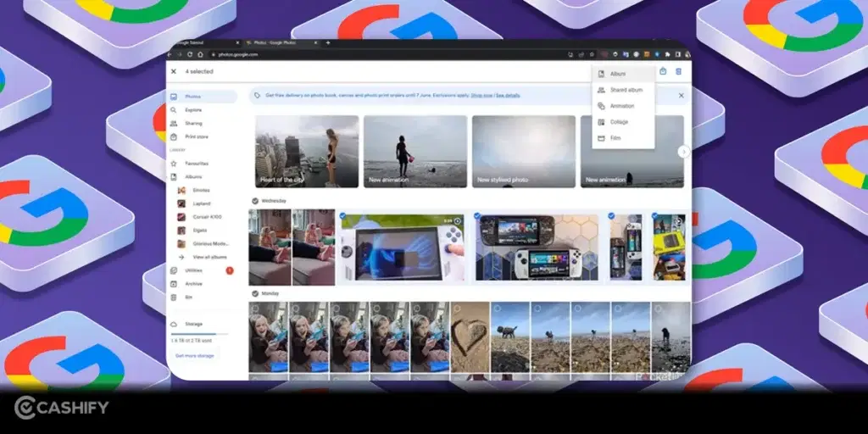Choose Shared album from the menu
The height and width of the screenshot is (434, 868).
(623, 90)
